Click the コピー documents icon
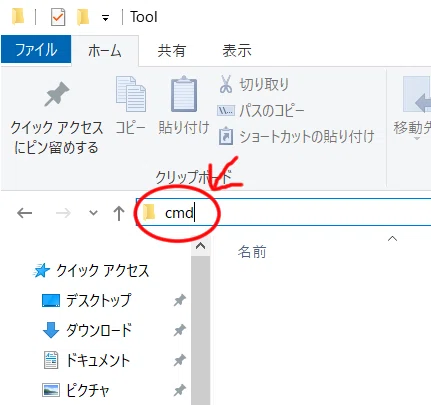 coord(131,94)
